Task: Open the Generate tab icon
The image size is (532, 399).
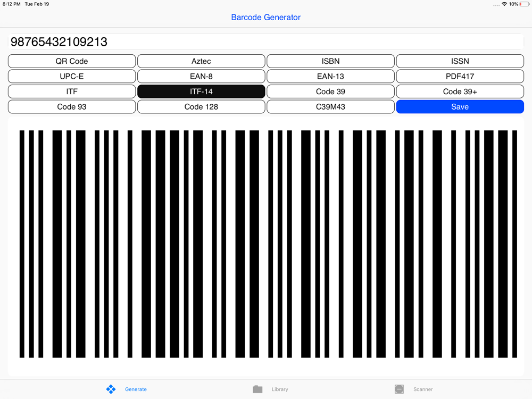Action: click(111, 389)
